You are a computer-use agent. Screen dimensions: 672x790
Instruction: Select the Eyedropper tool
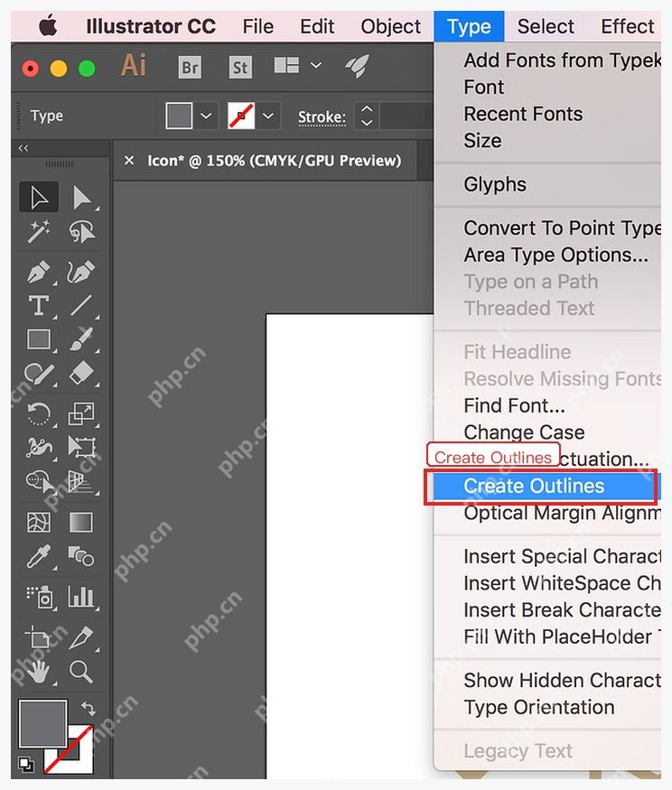(39, 557)
